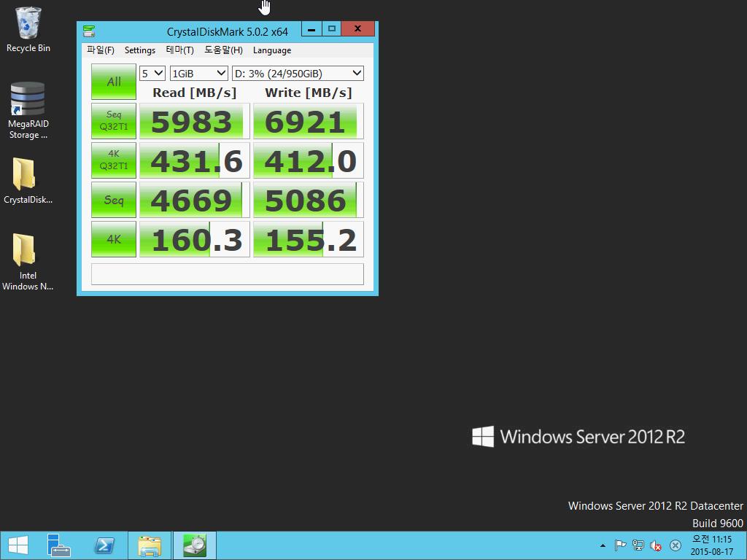Click the CrystalDiskMark title bar icon
This screenshot has height=560, width=747.
tap(88, 31)
